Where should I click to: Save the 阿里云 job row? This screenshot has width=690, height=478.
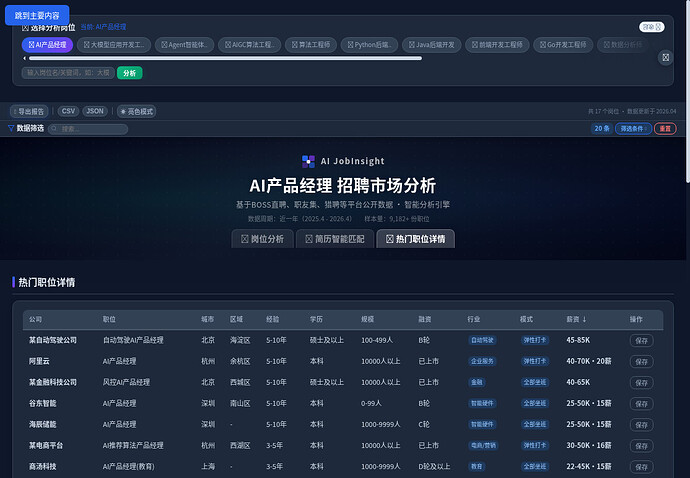coord(641,361)
